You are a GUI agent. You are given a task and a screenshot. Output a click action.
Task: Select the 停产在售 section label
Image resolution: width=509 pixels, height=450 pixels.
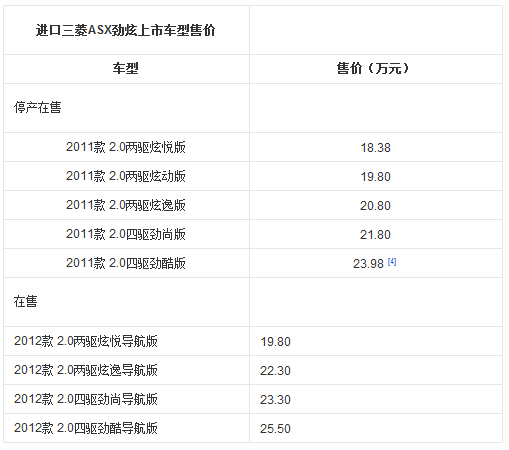(37, 107)
